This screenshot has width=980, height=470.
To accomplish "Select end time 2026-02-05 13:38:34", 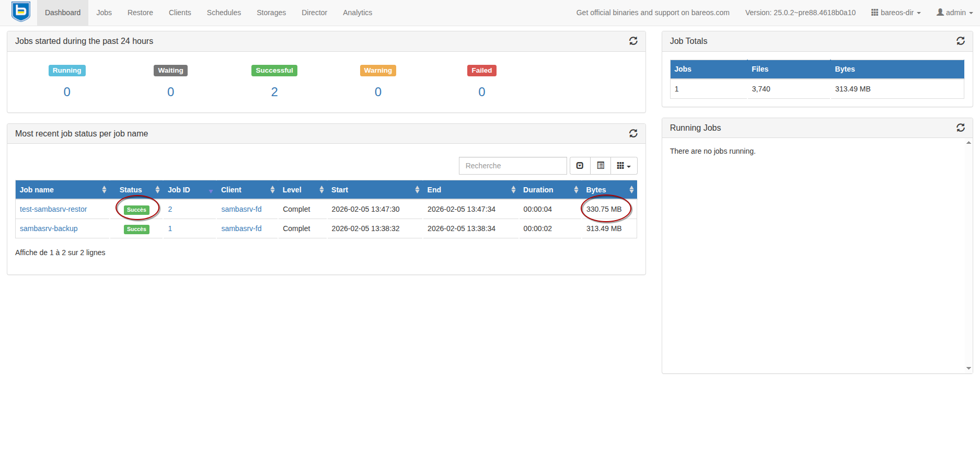I will [x=462, y=228].
